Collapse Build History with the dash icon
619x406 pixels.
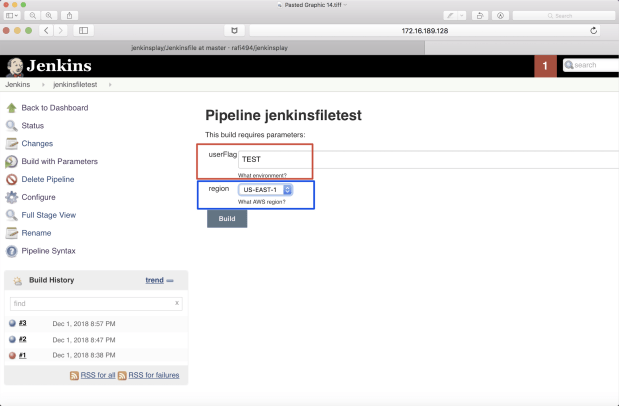170,280
